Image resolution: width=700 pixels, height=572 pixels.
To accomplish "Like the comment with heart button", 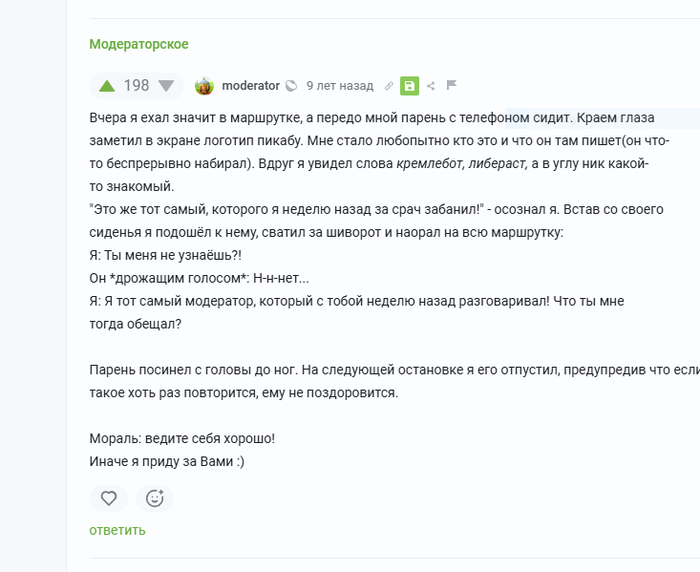I will click(108, 498).
